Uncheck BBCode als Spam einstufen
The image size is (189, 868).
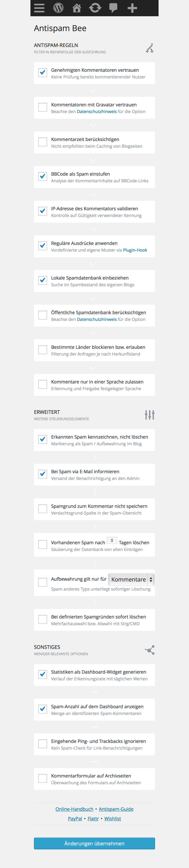(42, 176)
